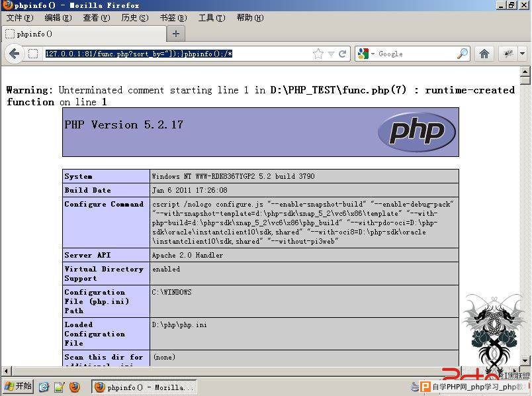The width and height of the screenshot is (532, 396).
Task: Open the 工具 (Tools) menu
Action: [x=212, y=18]
